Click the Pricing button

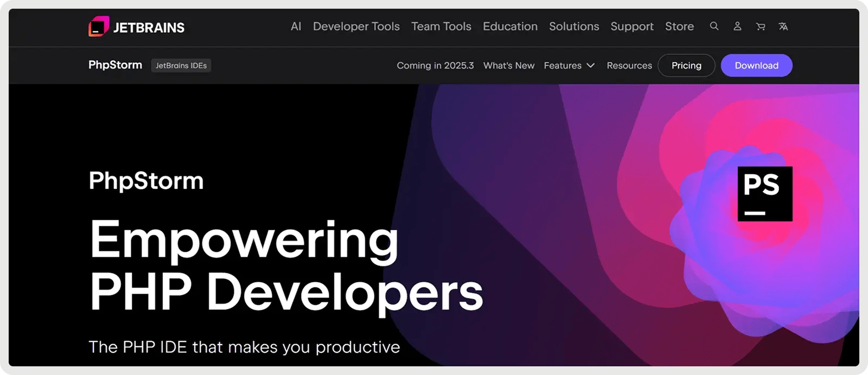click(686, 65)
